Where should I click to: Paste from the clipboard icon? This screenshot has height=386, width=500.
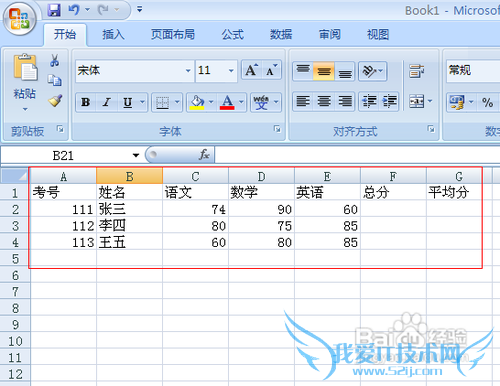click(x=25, y=68)
